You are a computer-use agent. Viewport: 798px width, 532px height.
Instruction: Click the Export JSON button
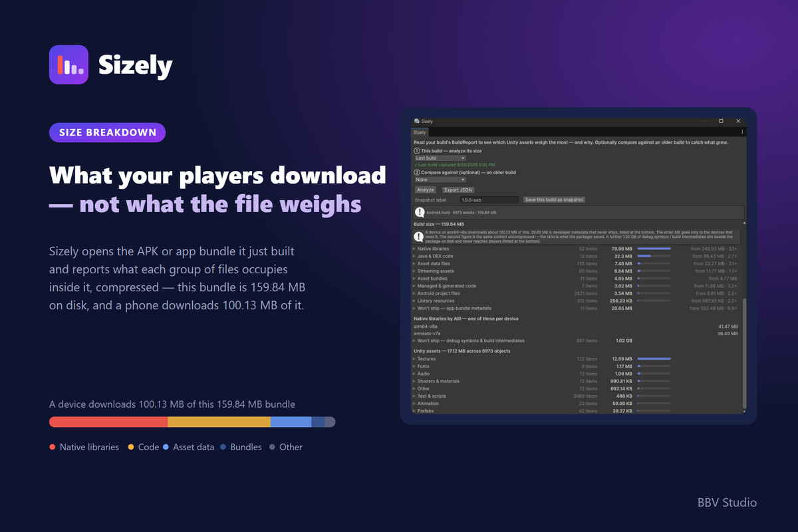point(458,190)
